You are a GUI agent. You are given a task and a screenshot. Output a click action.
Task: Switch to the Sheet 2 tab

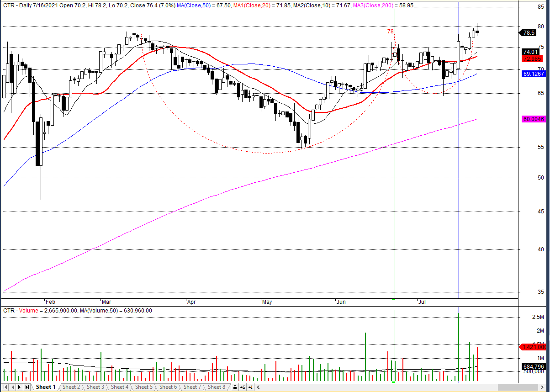pos(71,387)
